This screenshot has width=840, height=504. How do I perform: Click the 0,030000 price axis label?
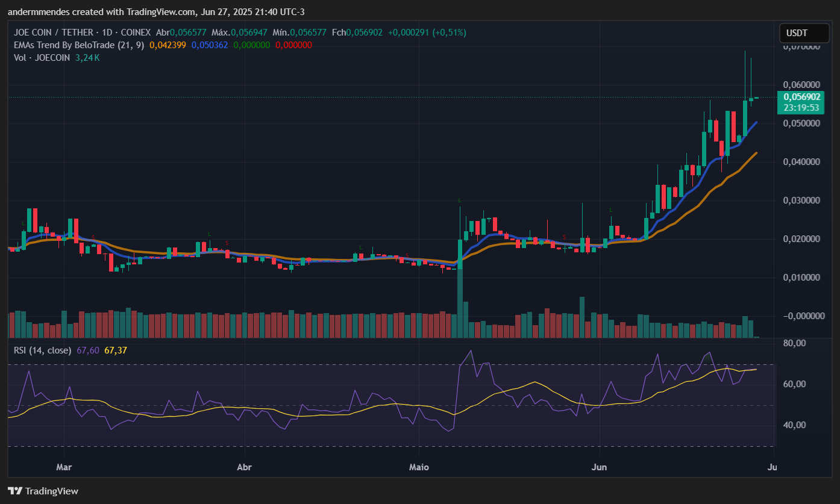pos(802,200)
